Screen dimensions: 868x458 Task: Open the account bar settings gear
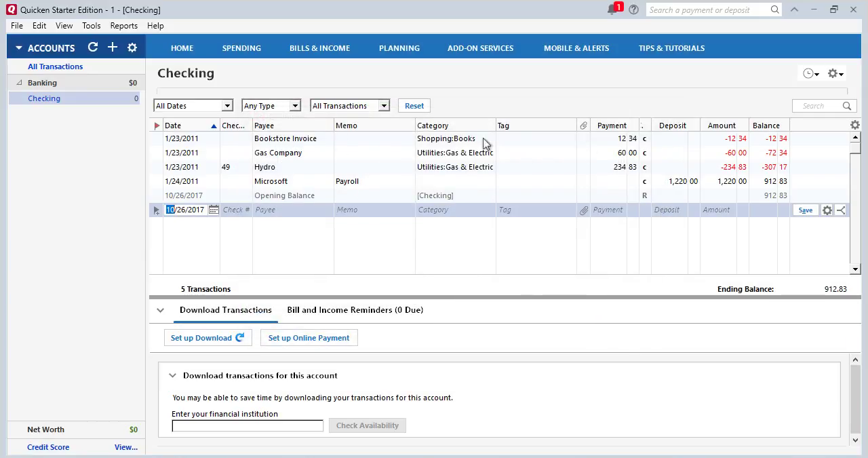[132, 47]
